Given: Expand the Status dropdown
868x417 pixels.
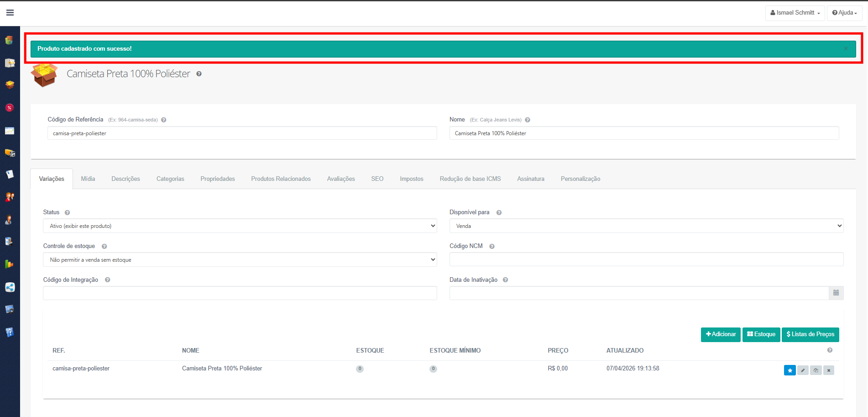Looking at the screenshot, I should [x=240, y=226].
